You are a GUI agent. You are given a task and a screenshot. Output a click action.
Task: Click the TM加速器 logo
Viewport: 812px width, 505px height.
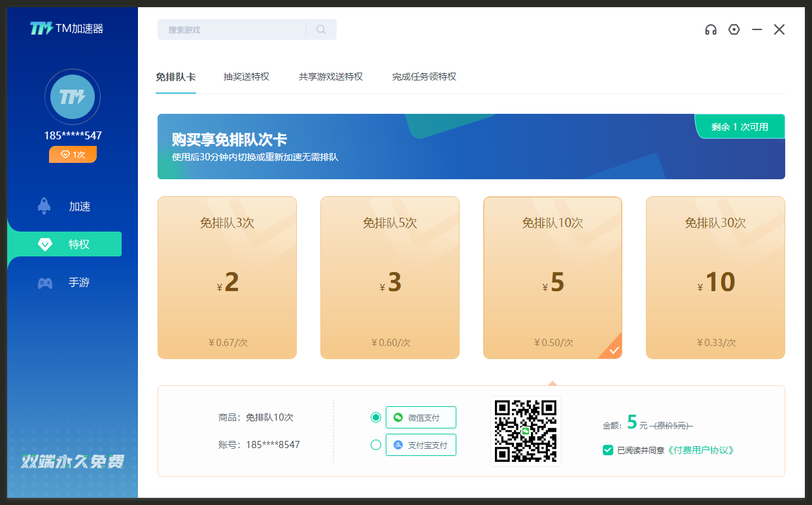point(67,28)
